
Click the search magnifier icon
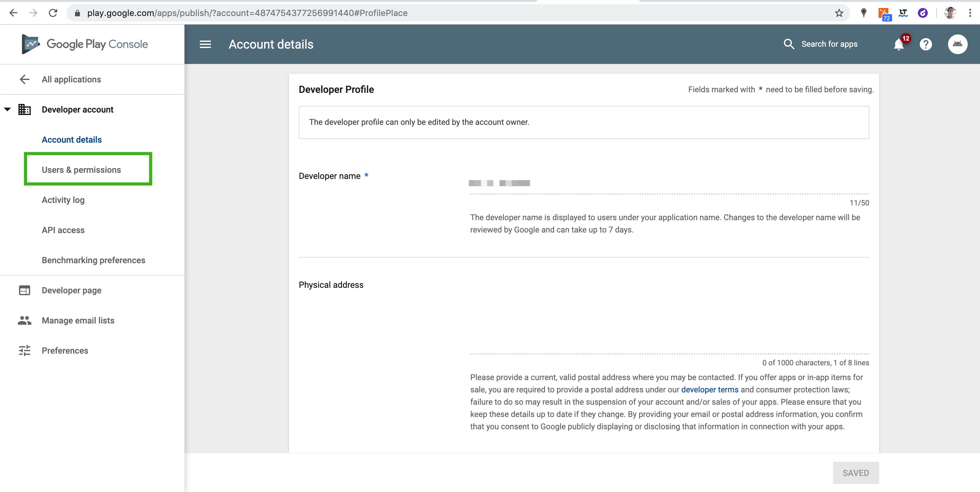(x=788, y=44)
